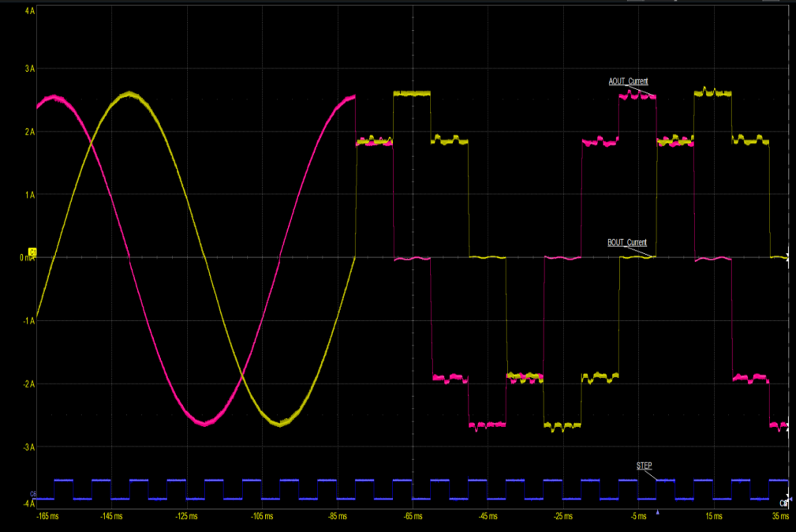This screenshot has height=532, width=796.
Task: Select the BOUT_Current label annotation
Action: (x=626, y=242)
